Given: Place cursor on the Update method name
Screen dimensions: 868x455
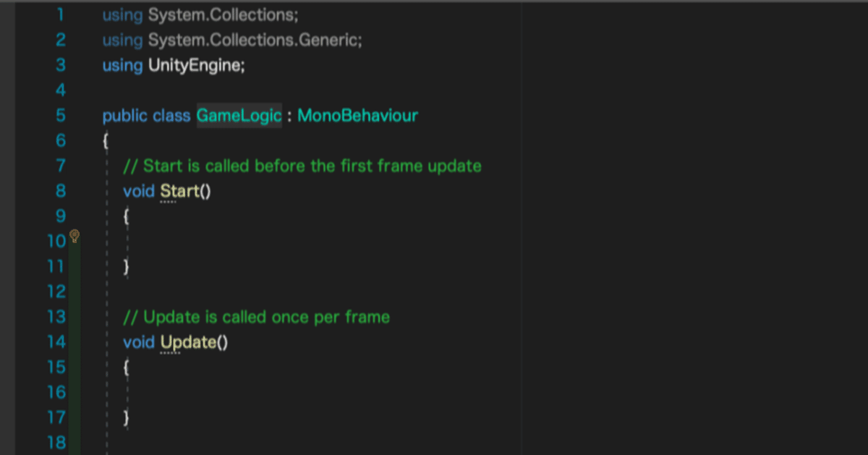Looking at the screenshot, I should click(188, 342).
